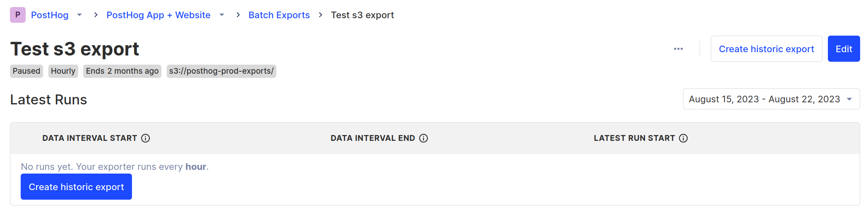Click info icon beside Data Interval Start
The width and height of the screenshot is (868, 215).
[x=146, y=138]
